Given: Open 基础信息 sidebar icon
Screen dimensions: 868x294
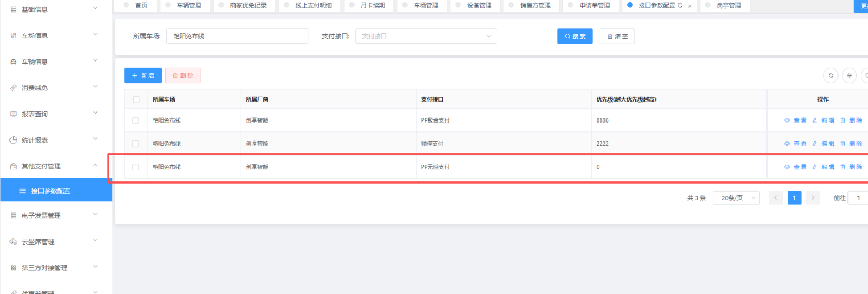Looking at the screenshot, I should click(x=14, y=9).
